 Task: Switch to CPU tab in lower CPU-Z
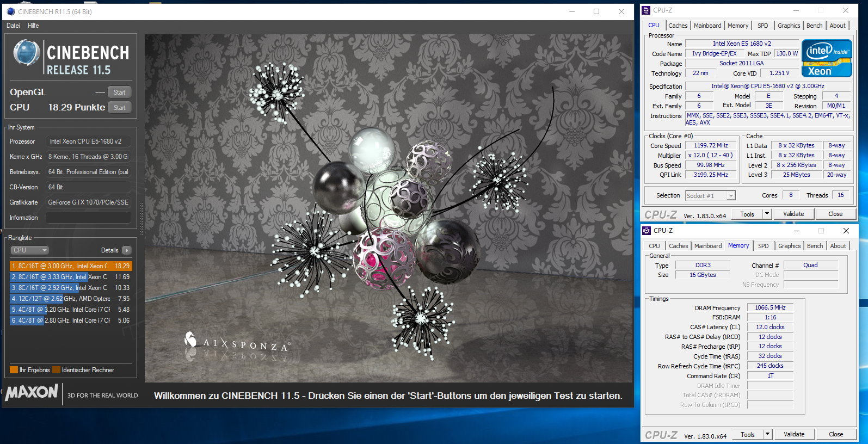coord(654,246)
